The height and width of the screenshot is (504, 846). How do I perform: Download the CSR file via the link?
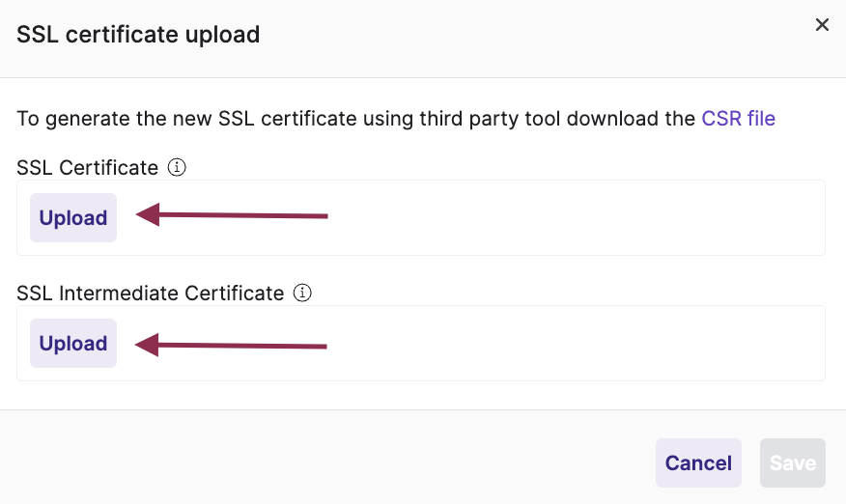coord(738,118)
